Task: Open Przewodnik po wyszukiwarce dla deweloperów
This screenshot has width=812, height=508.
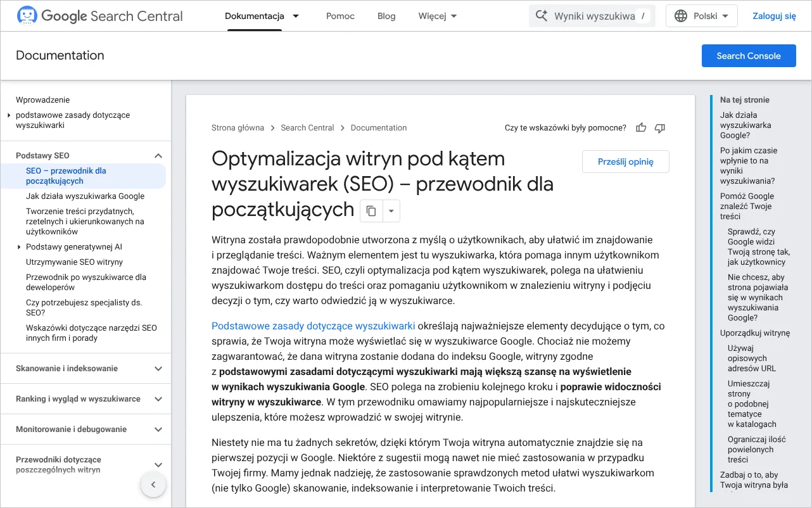Action: 86,283
